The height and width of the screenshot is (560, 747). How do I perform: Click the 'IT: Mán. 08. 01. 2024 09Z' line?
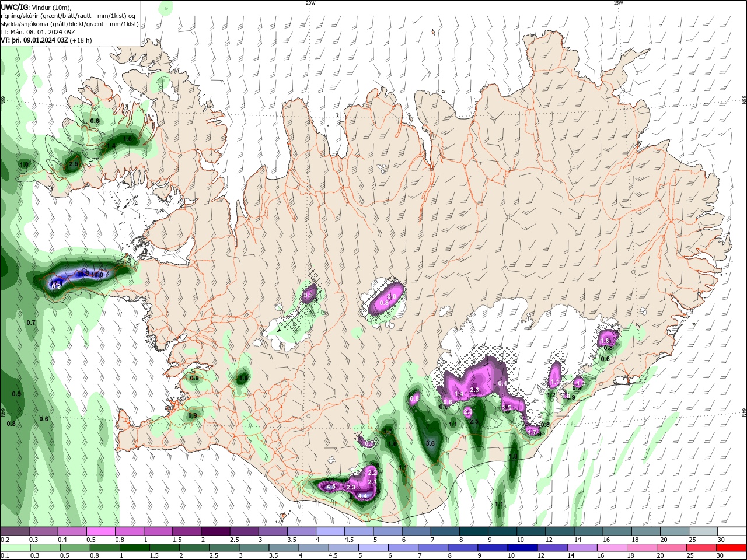click(37, 32)
